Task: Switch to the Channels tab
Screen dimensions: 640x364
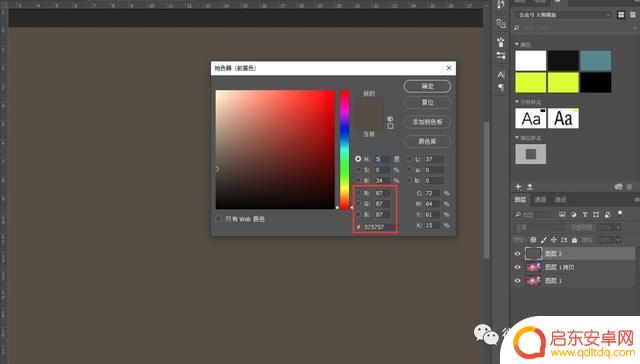Action: click(x=540, y=200)
